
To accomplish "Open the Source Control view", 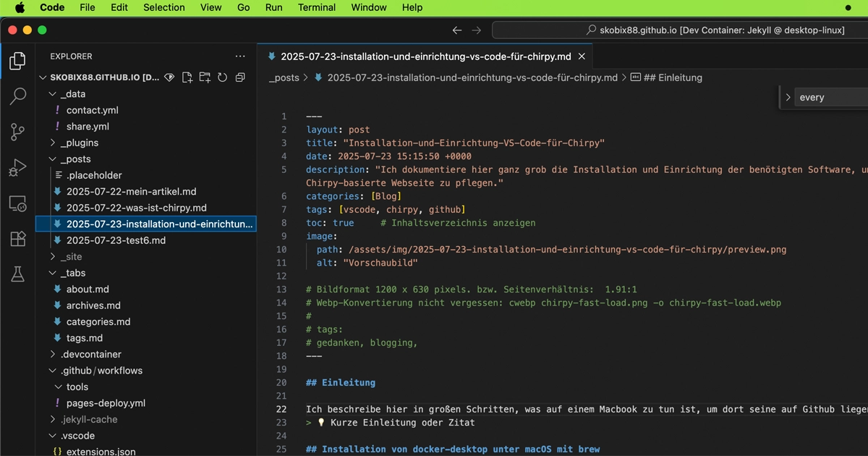I will (x=17, y=132).
